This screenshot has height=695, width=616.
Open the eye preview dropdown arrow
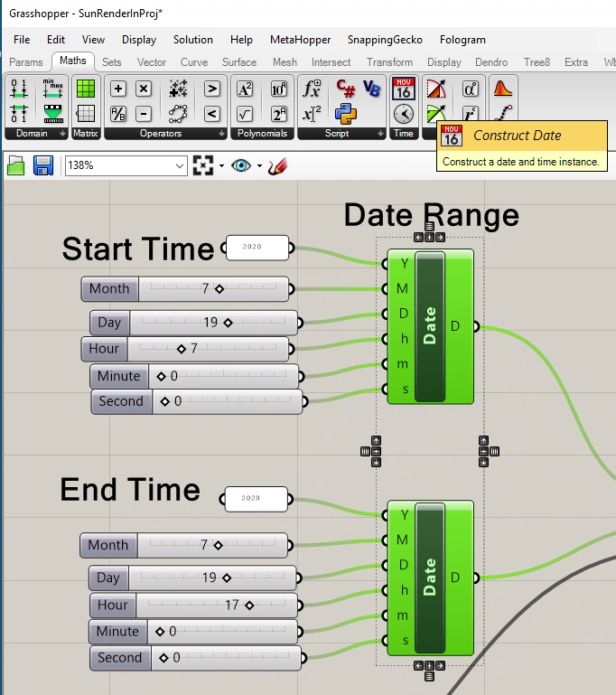259,166
